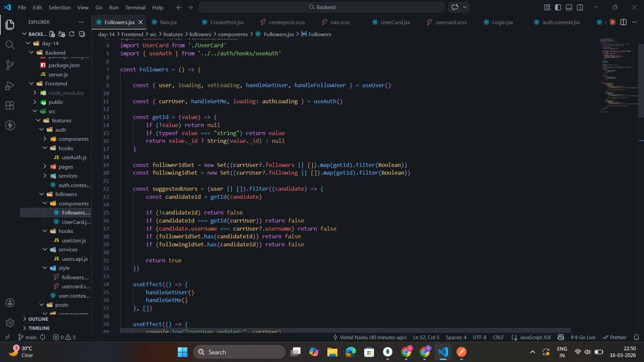The image size is (644, 362).
Task: Open File Explorer from the taskbar
Action: 332,352
